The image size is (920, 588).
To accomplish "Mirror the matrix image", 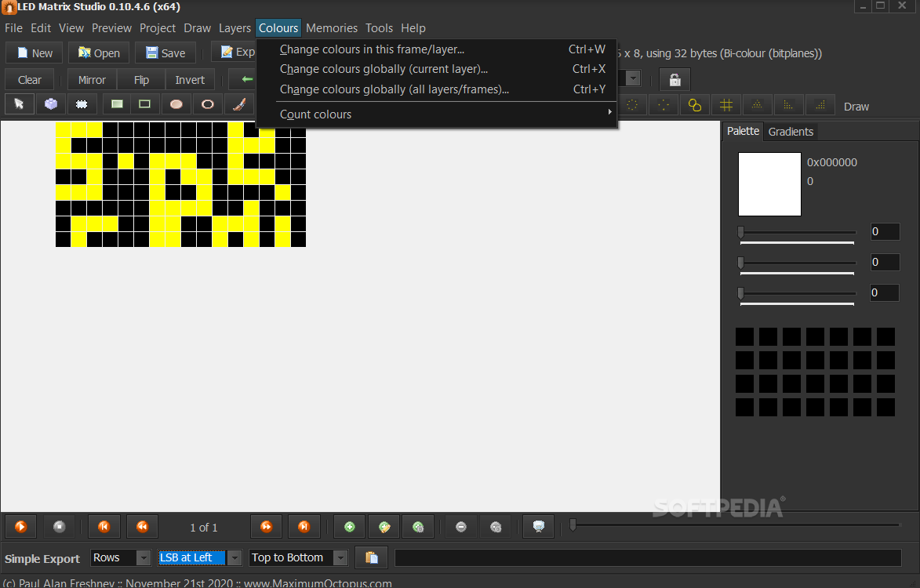I will point(92,80).
